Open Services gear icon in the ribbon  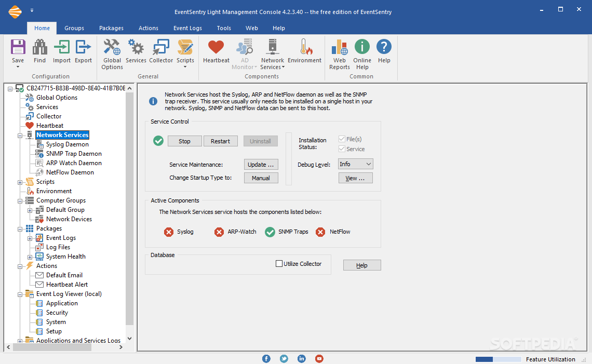coord(136,47)
